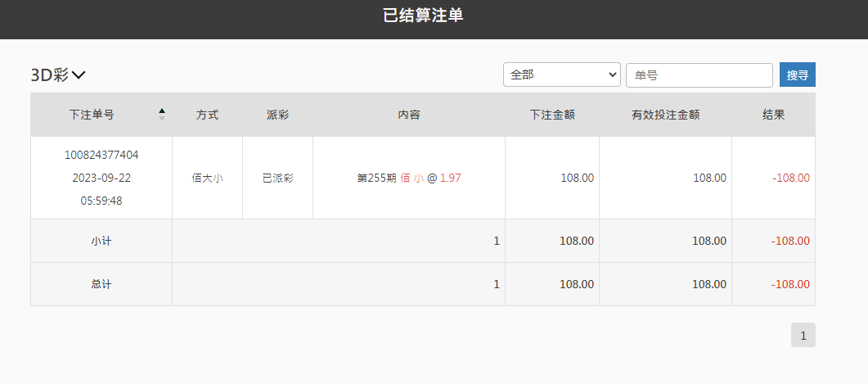Click the 下注单号 column header
Viewport: 868px width, 384px height.
(92, 115)
